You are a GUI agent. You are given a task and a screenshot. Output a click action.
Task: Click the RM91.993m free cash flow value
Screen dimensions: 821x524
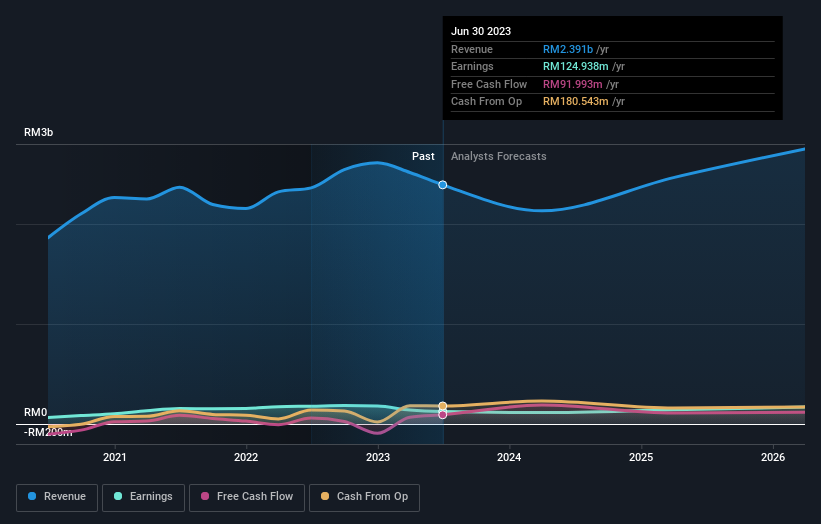point(573,84)
